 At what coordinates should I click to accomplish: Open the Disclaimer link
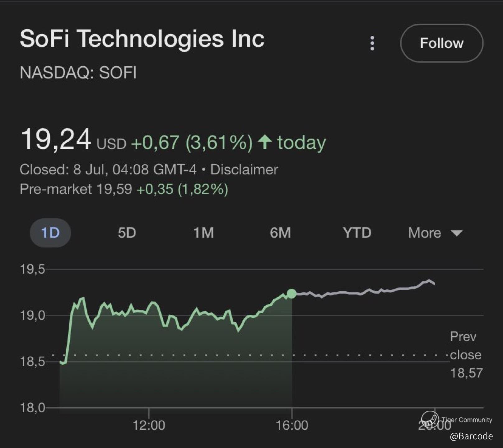pyautogui.click(x=244, y=170)
